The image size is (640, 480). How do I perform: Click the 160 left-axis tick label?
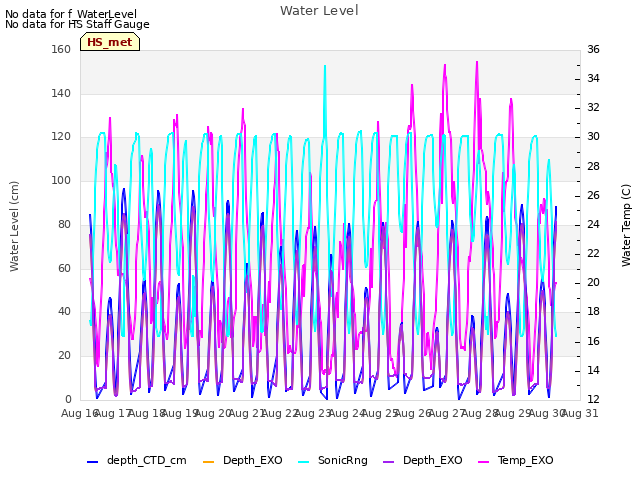61,49
